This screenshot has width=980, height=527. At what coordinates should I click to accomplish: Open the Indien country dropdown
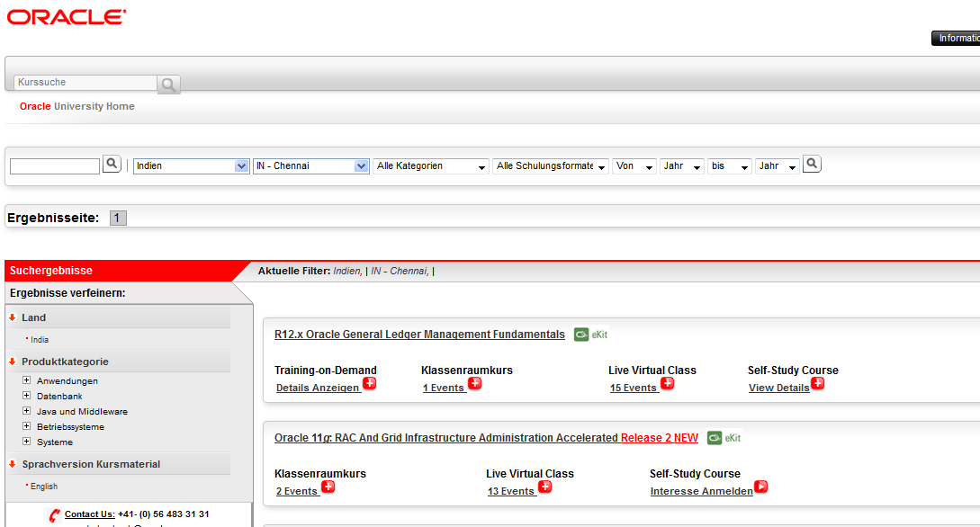[192, 165]
